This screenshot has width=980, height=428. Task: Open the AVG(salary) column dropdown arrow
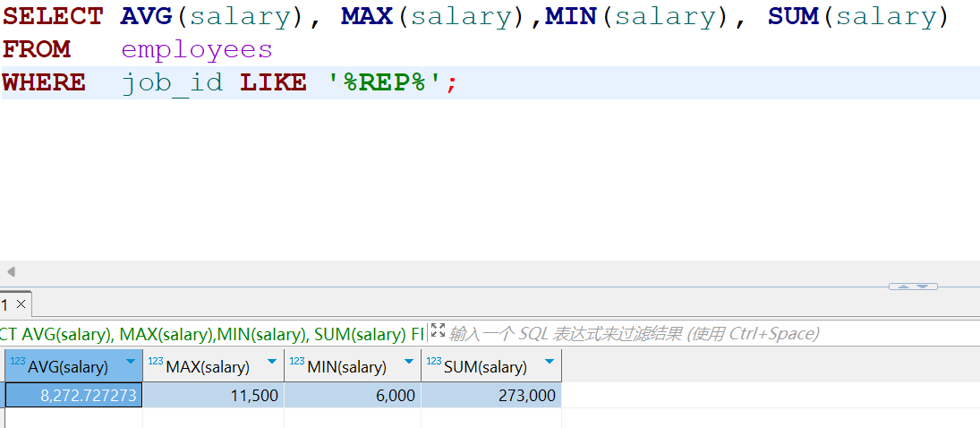pyautogui.click(x=131, y=362)
